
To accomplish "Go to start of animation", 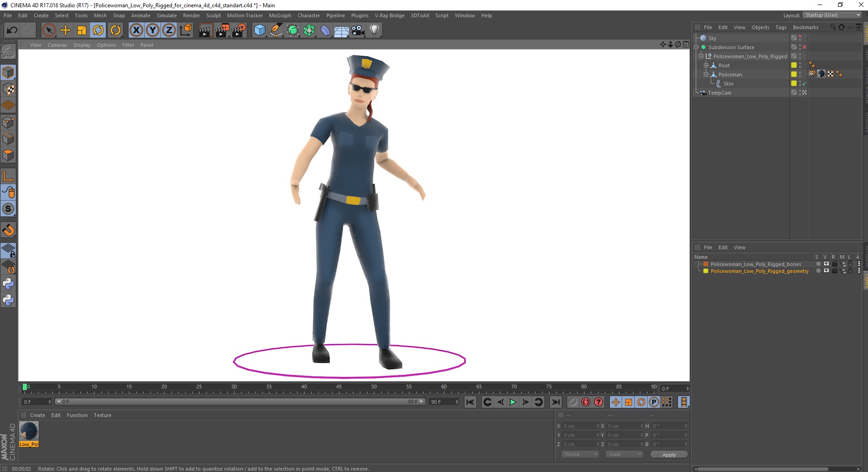I will click(470, 402).
